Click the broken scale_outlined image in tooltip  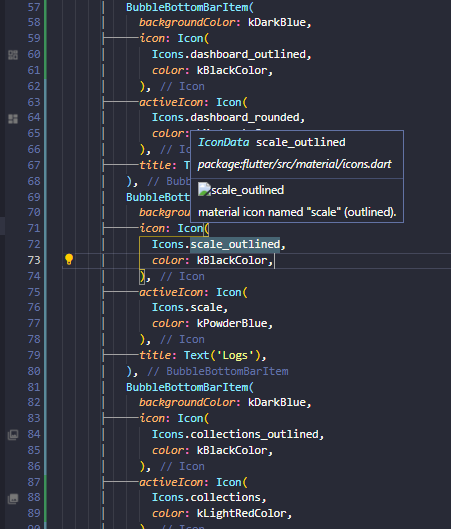(x=204, y=189)
